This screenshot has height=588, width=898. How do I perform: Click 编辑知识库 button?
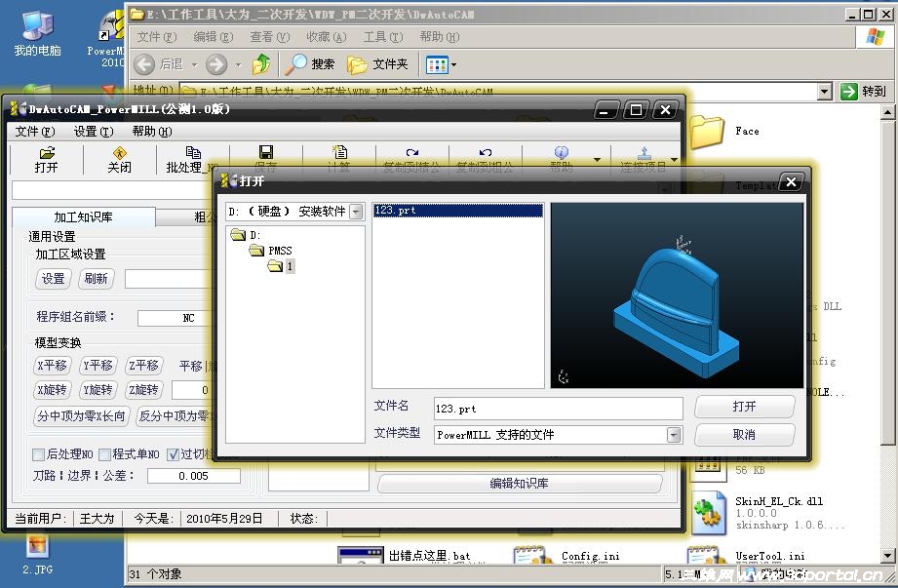coord(520,484)
